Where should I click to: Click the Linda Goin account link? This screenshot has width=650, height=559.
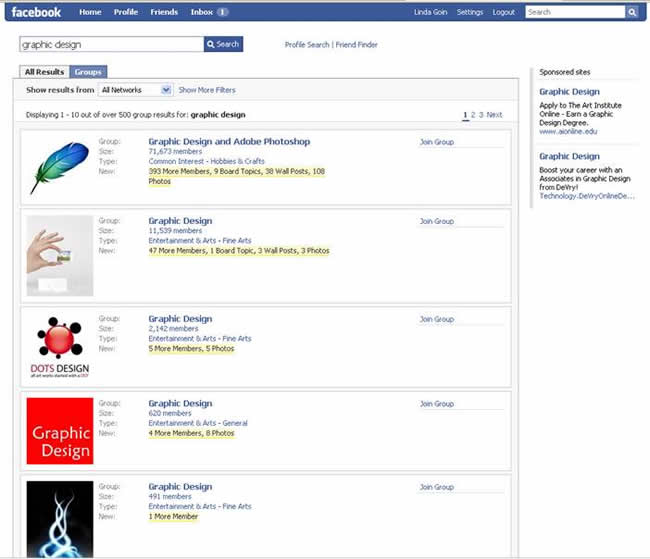(430, 12)
